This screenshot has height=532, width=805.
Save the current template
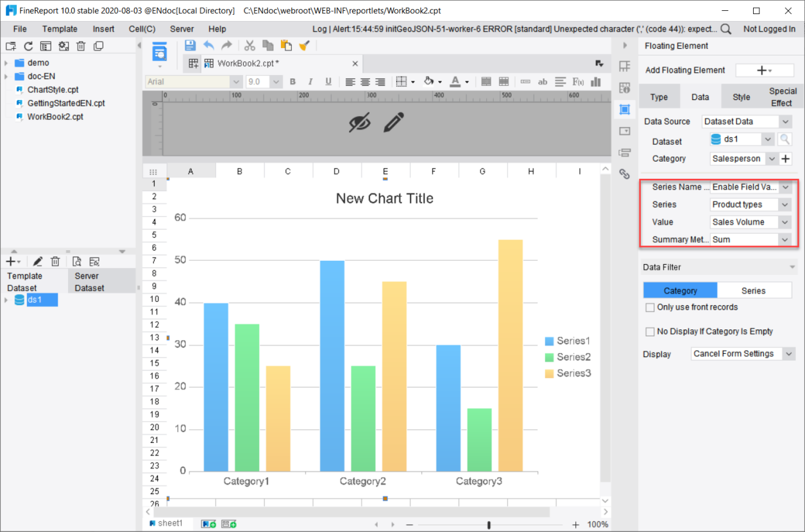coord(190,45)
